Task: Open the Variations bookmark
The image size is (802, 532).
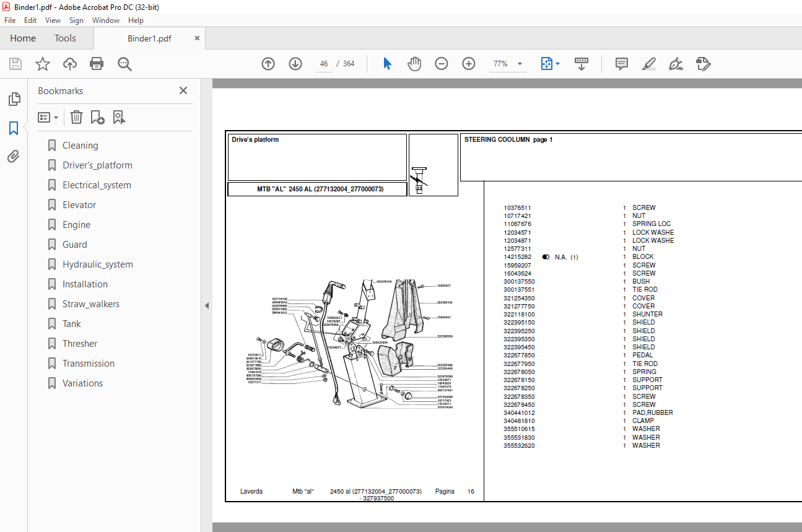Action: click(82, 383)
